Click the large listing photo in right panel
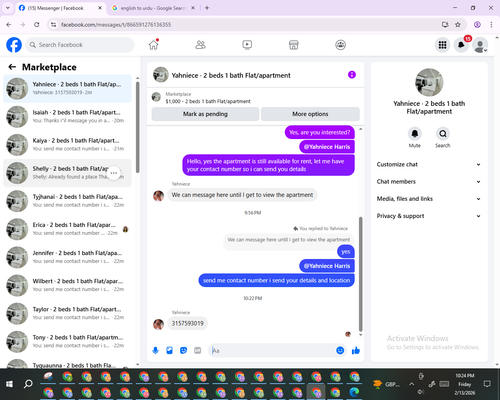 429,82
